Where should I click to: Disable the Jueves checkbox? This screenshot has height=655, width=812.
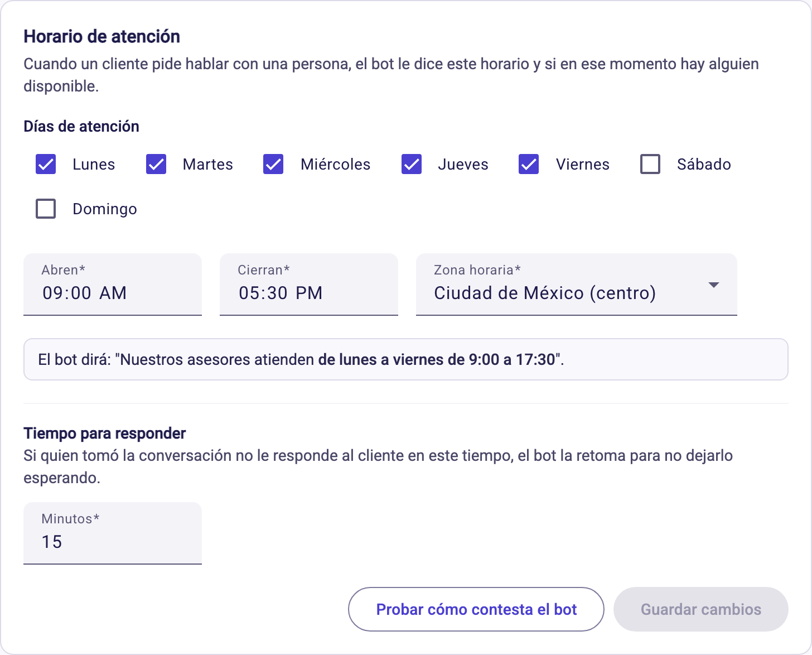412,164
